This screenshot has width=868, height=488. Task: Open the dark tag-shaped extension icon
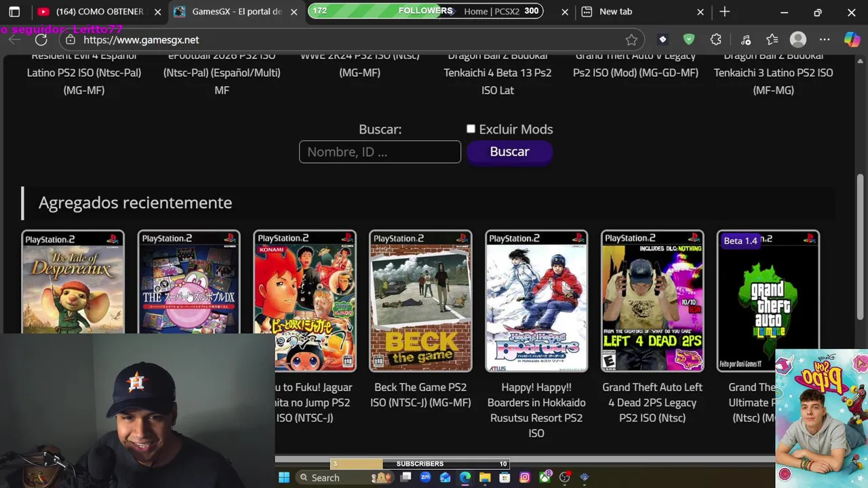pyautogui.click(x=663, y=40)
